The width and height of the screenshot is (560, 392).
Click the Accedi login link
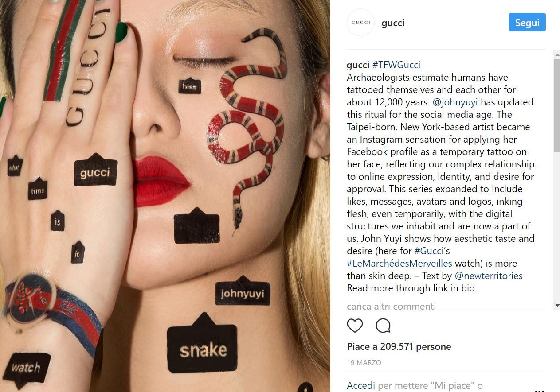[x=361, y=386]
